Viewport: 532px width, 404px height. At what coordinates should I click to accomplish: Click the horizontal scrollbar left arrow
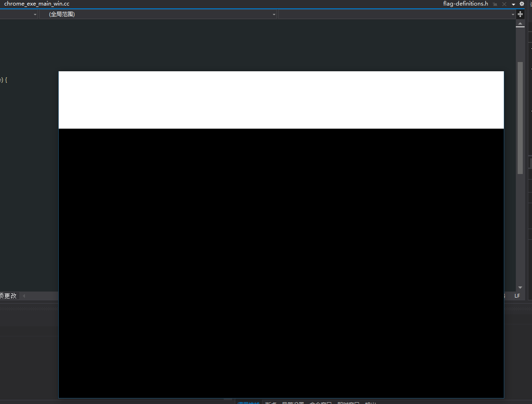pyautogui.click(x=24, y=296)
